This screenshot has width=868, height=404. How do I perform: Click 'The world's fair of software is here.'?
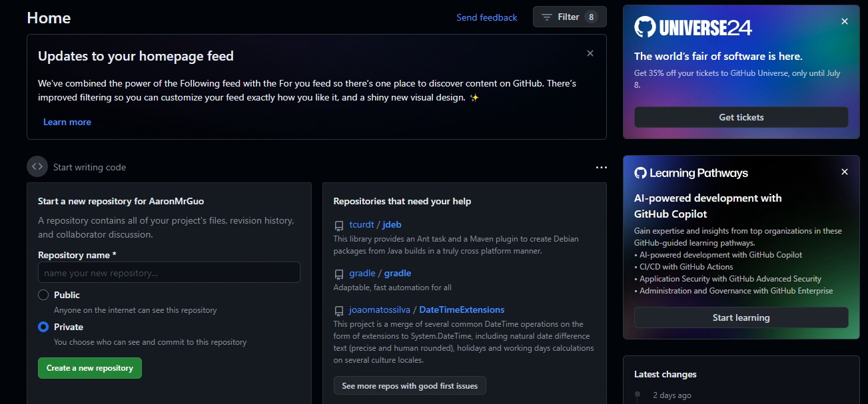[x=718, y=57]
